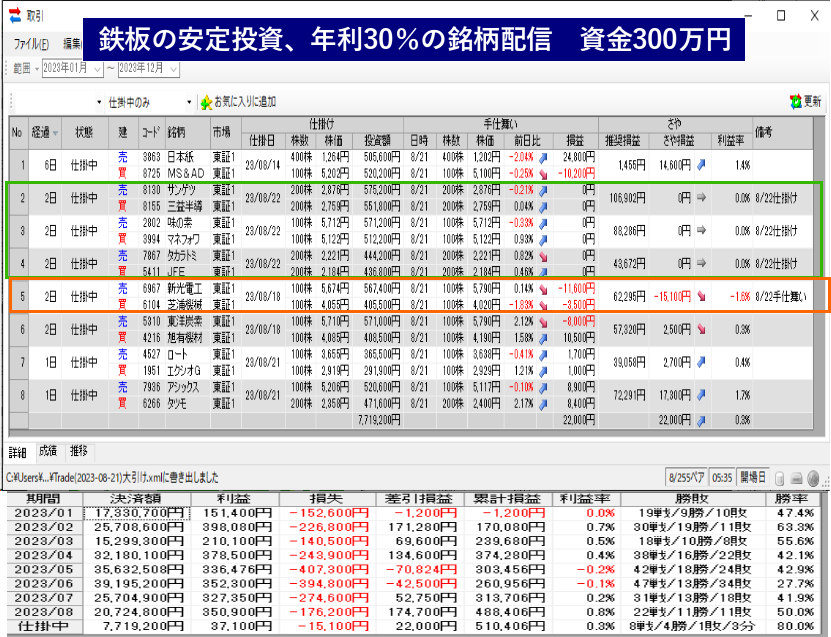Screen dimensions: 831x637
Task: Switch to the 推移 tab
Action: tap(78, 451)
